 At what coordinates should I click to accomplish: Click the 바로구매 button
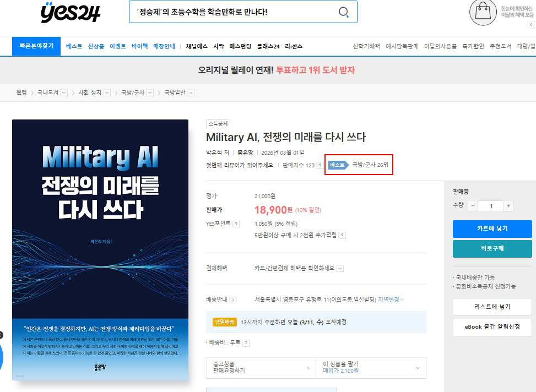point(492,248)
